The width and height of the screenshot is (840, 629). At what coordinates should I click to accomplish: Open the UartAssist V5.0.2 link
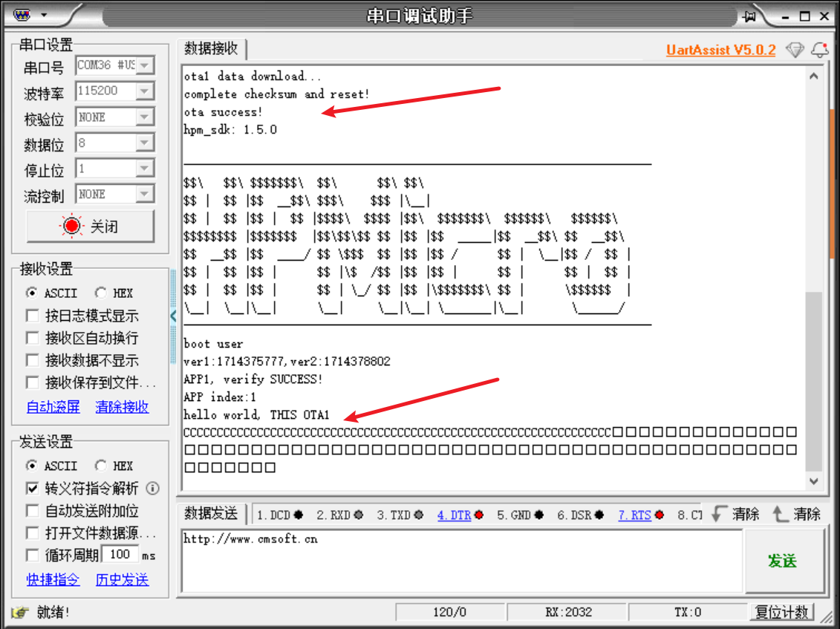point(720,50)
